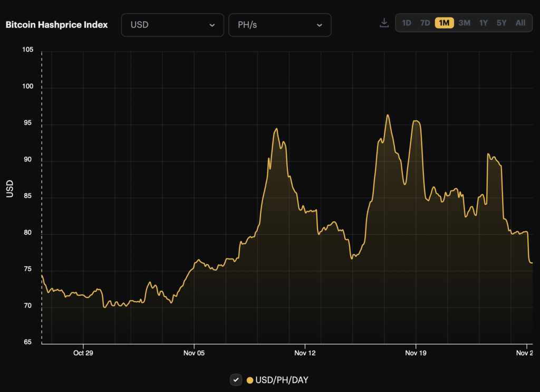540x392 pixels.
Task: Show the 3M time range
Action: (464, 23)
